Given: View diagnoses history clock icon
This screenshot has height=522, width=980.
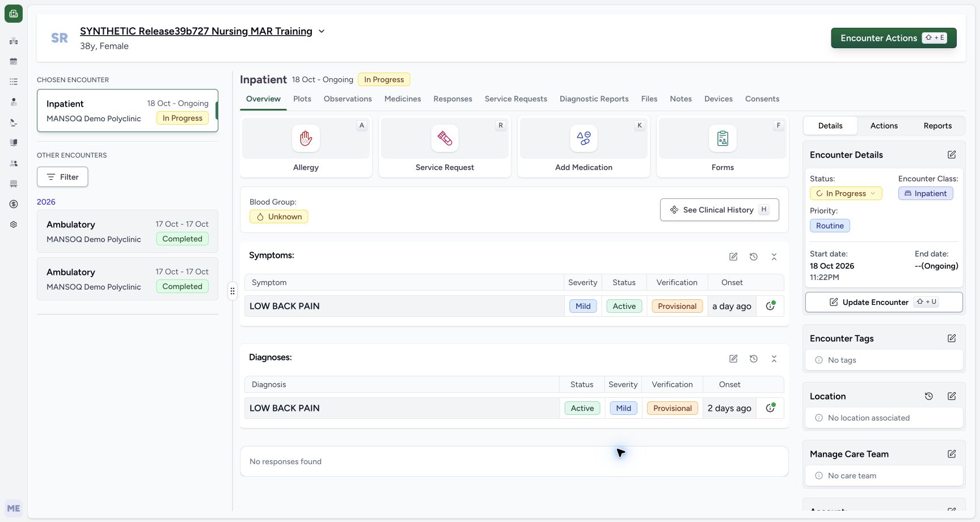Looking at the screenshot, I should [x=754, y=359].
